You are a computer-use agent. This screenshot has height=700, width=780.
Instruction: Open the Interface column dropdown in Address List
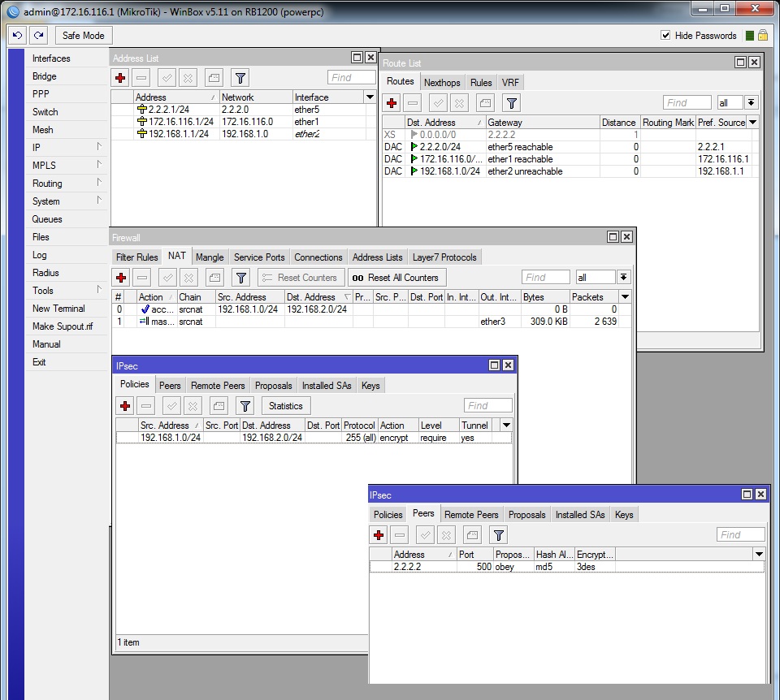369,96
